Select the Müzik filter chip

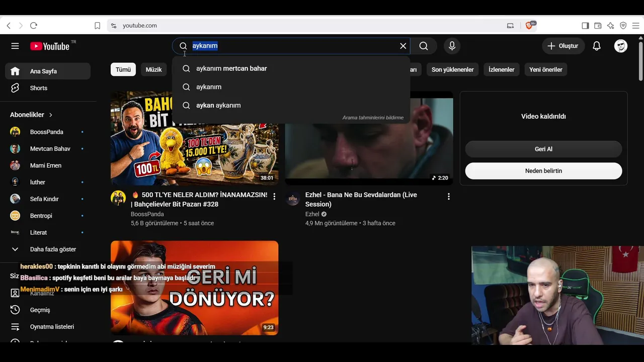point(154,70)
